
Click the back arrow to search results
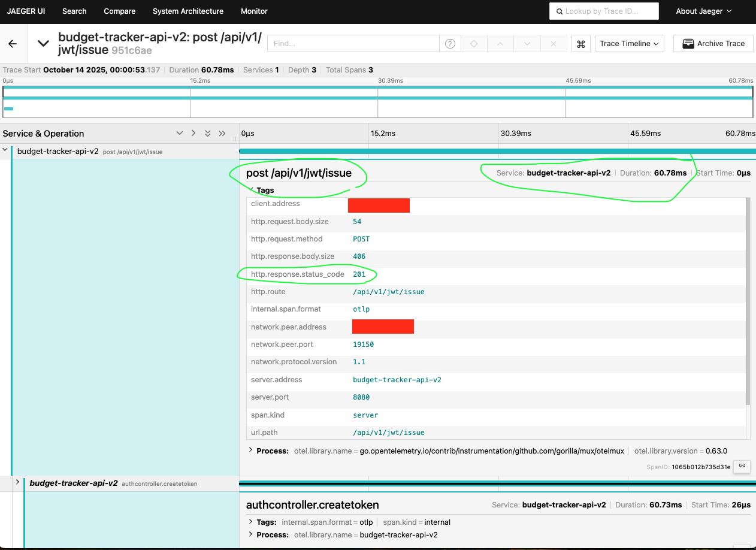click(13, 44)
